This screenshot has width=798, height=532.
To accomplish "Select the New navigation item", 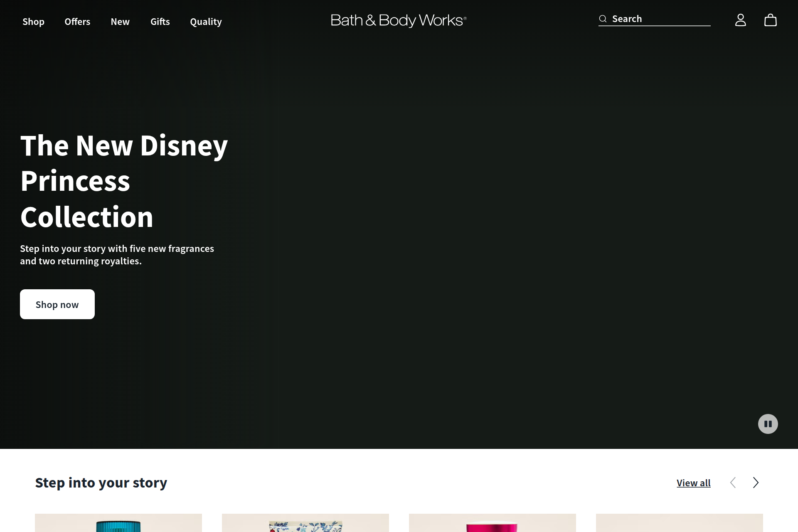I will tap(120, 21).
